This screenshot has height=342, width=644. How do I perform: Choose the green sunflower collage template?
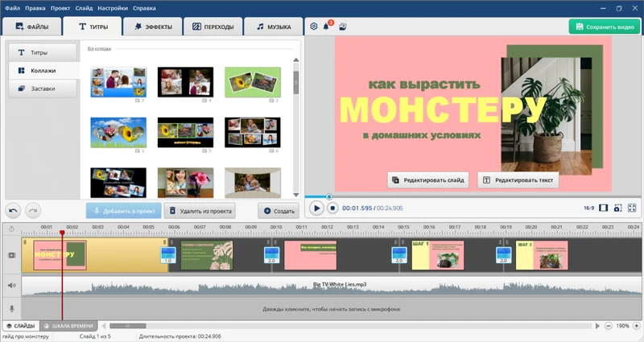pos(253,82)
